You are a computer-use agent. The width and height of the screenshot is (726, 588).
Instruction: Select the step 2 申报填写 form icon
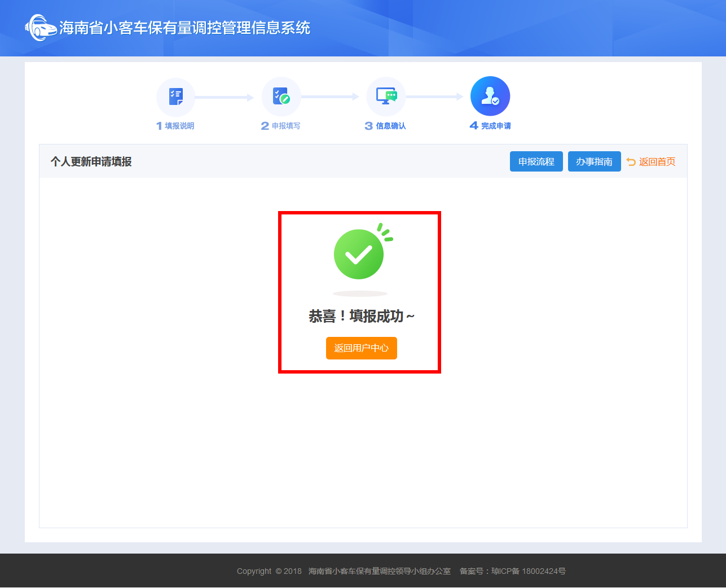coord(281,96)
